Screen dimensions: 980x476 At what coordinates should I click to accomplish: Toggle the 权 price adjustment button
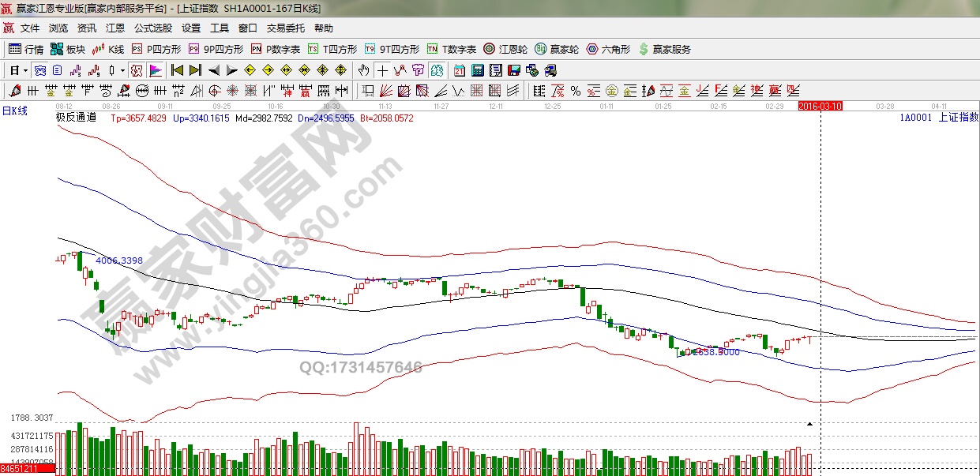(137, 70)
